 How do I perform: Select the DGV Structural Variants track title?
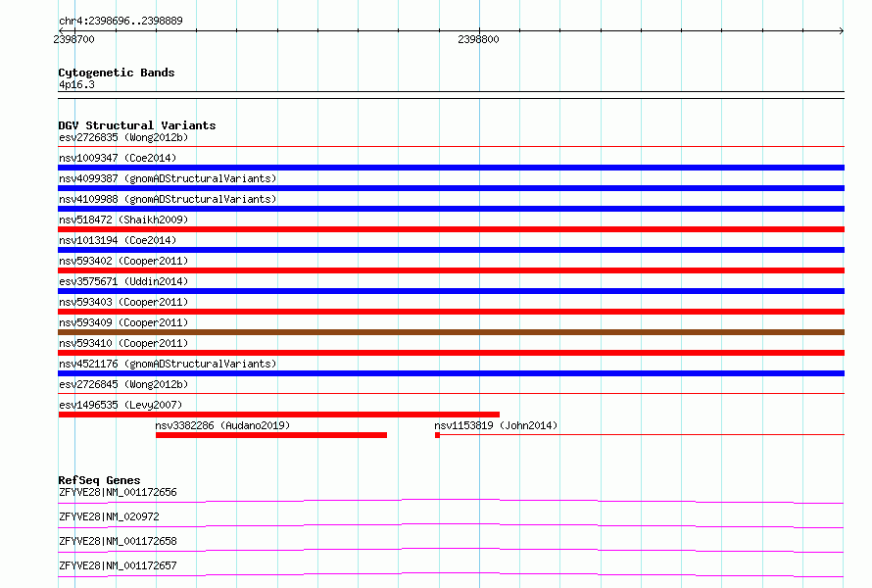click(137, 125)
